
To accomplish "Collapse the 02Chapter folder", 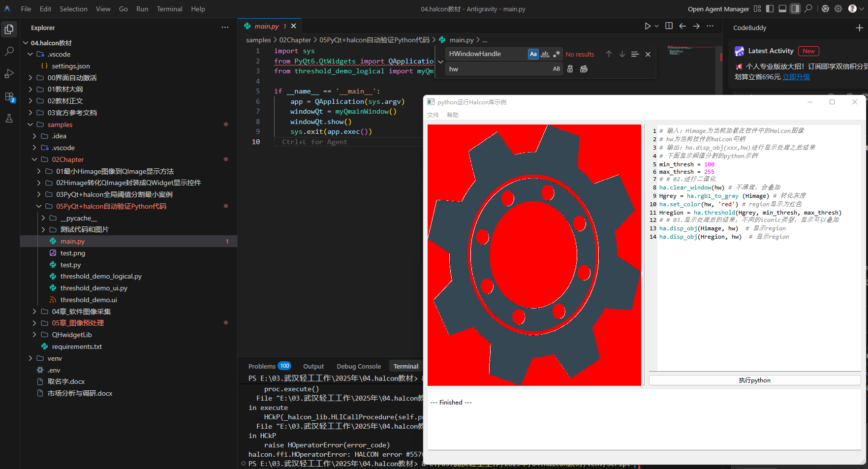I will pyautogui.click(x=34, y=159).
